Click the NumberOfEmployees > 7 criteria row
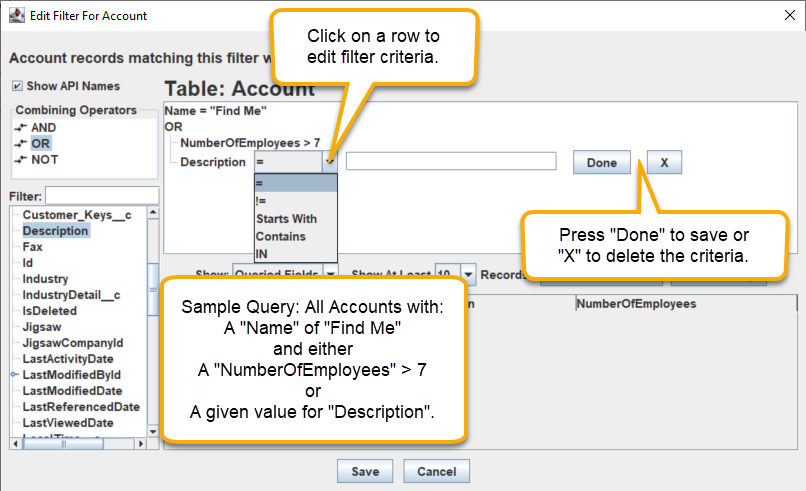The height and width of the screenshot is (491, 806). (250, 142)
